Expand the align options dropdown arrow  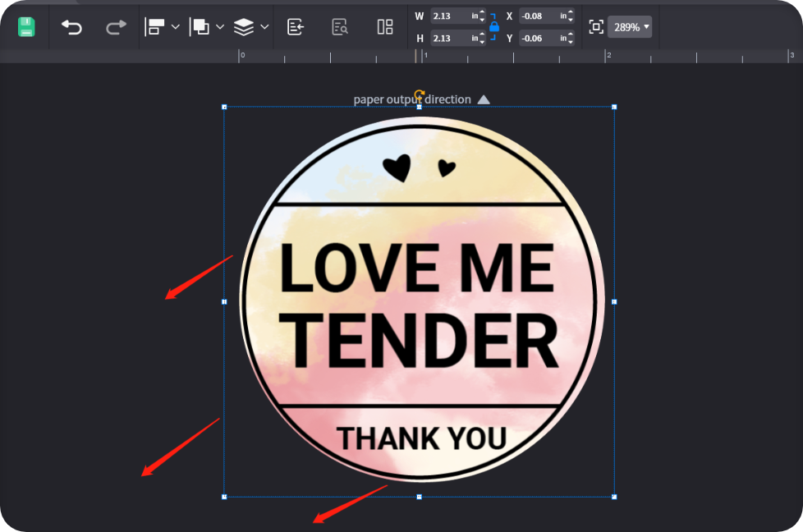(175, 26)
